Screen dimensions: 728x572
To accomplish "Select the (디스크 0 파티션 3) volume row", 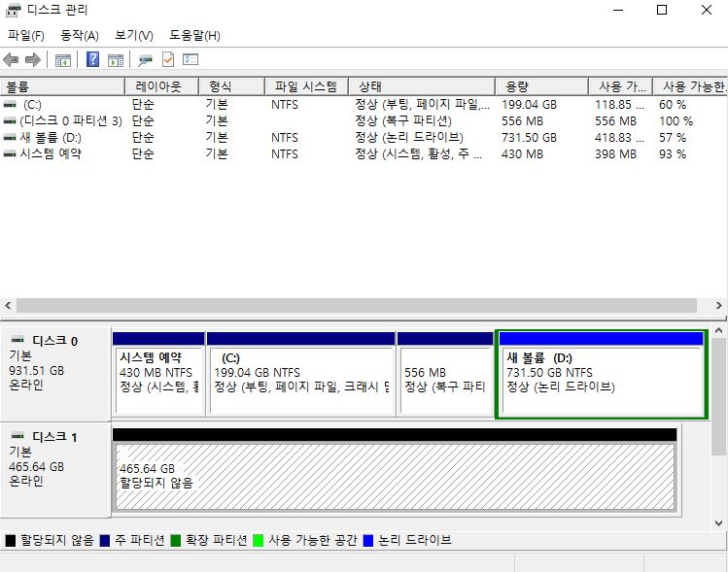I will click(364, 121).
